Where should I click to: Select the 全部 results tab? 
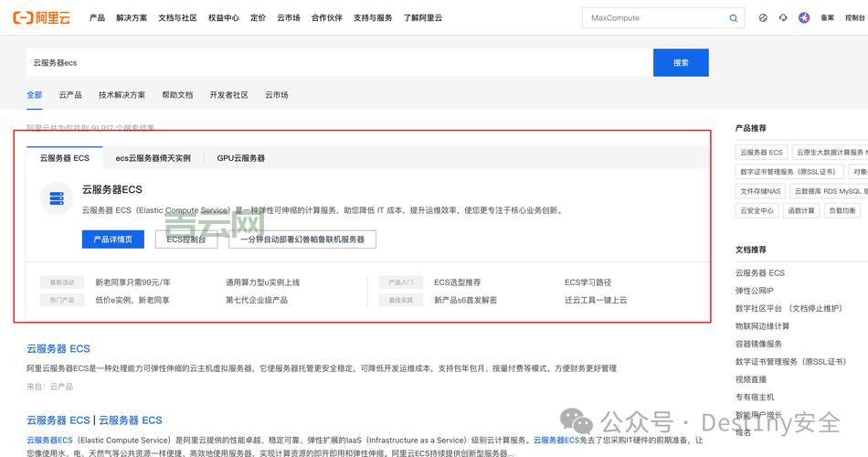point(35,95)
